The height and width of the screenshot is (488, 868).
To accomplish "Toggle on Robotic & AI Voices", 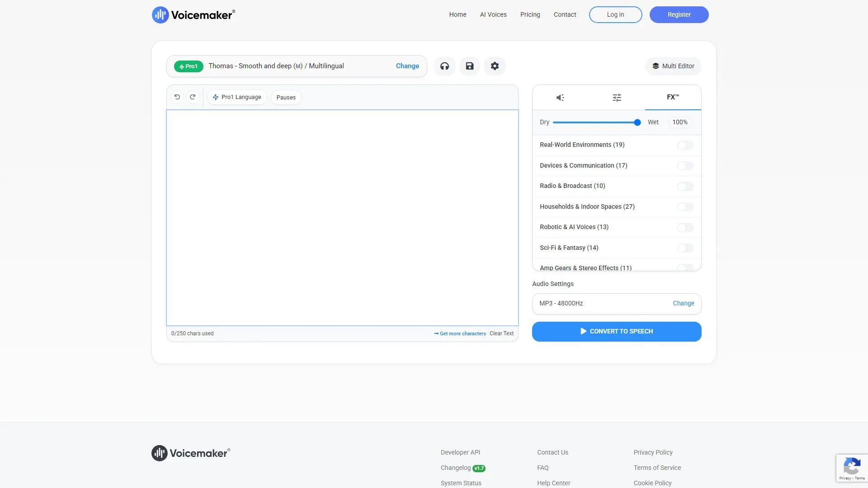I will (x=685, y=227).
